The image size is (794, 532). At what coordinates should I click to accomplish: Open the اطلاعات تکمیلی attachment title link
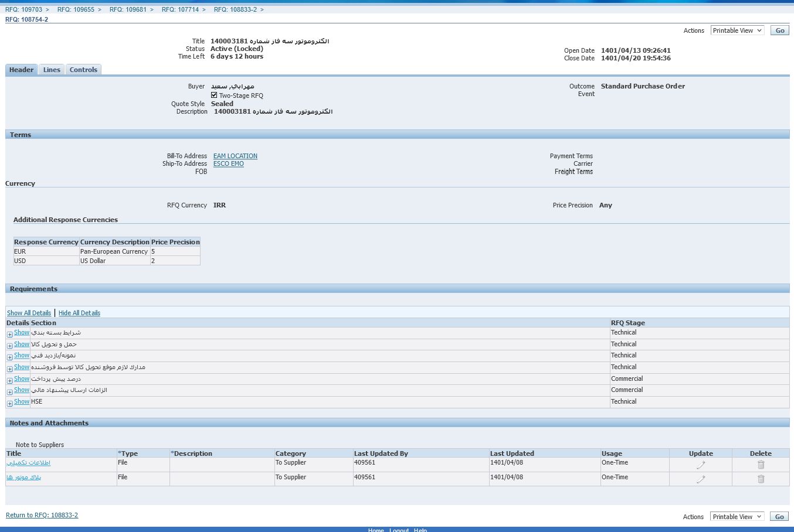pos(28,463)
